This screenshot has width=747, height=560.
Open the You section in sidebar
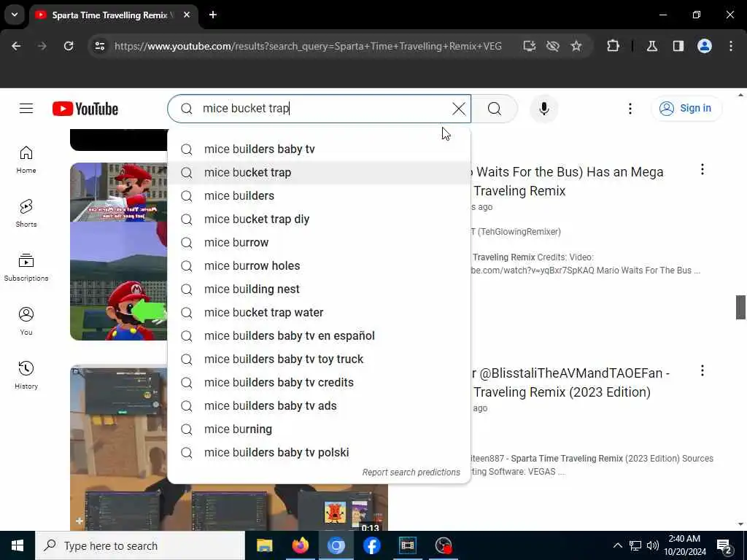pyautogui.click(x=26, y=321)
